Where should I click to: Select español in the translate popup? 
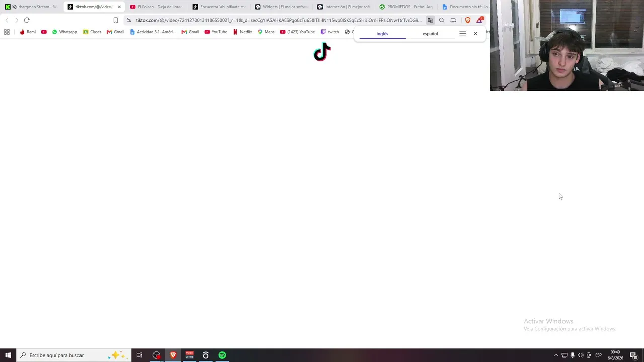coord(430,34)
